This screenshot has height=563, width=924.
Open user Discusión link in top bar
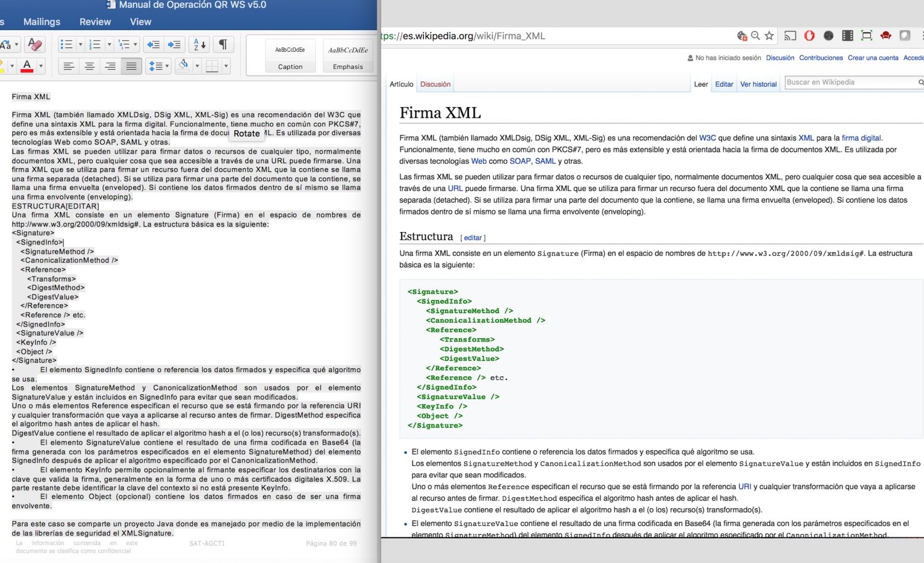pos(780,58)
